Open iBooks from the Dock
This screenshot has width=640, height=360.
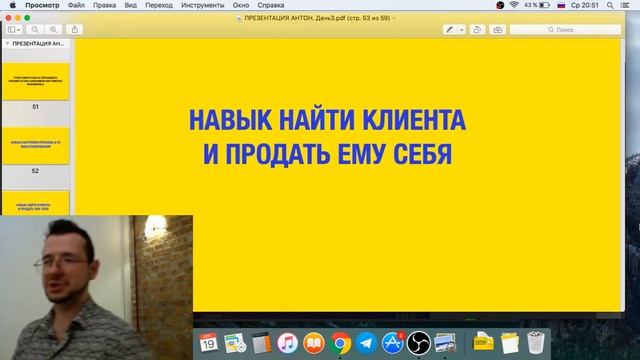coord(314,343)
